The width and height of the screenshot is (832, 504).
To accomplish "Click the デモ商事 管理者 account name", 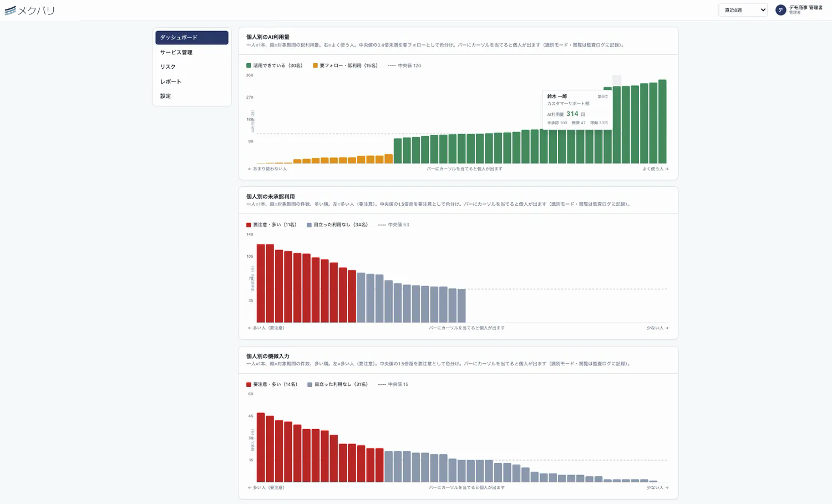I will click(x=805, y=8).
